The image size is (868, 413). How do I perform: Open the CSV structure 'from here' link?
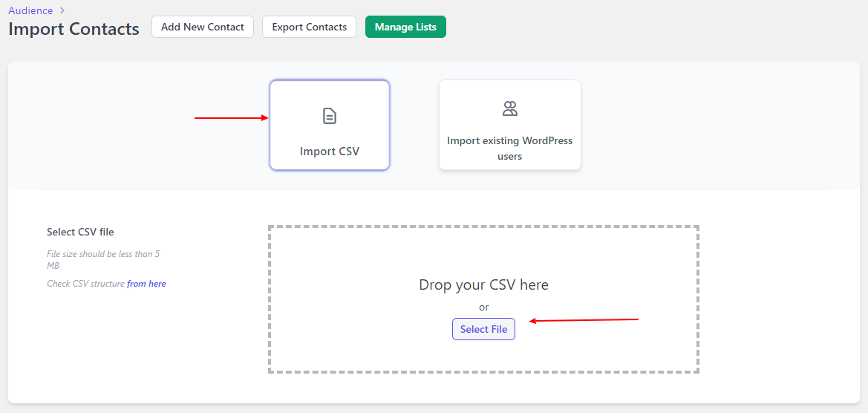click(147, 284)
